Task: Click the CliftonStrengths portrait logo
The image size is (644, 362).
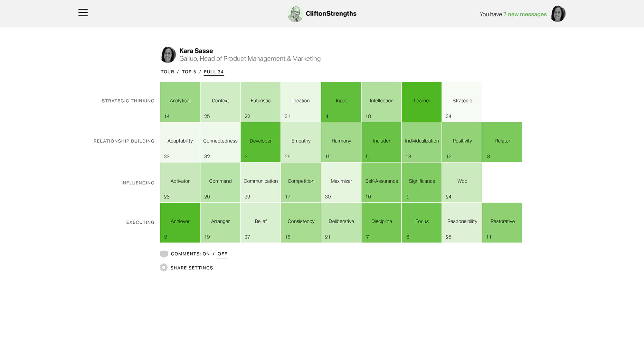Action: tap(295, 14)
